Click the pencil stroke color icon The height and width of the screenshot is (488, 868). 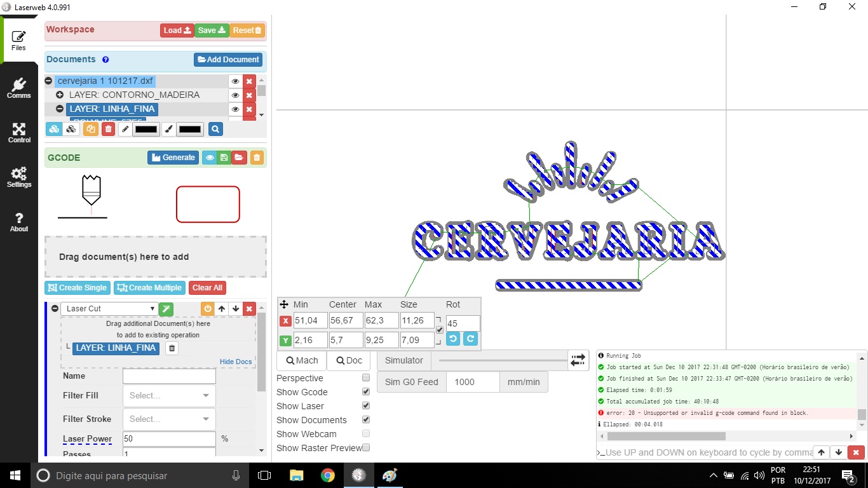pyautogui.click(x=125, y=129)
